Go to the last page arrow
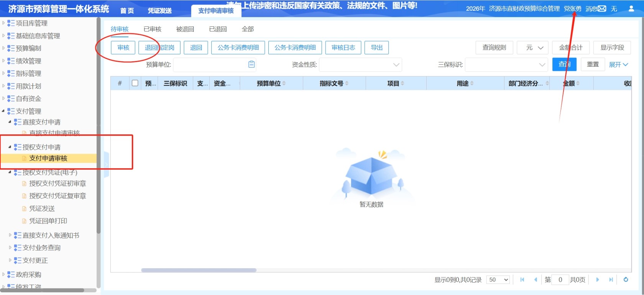Screen dimensions: 644x295 click(x=611, y=280)
